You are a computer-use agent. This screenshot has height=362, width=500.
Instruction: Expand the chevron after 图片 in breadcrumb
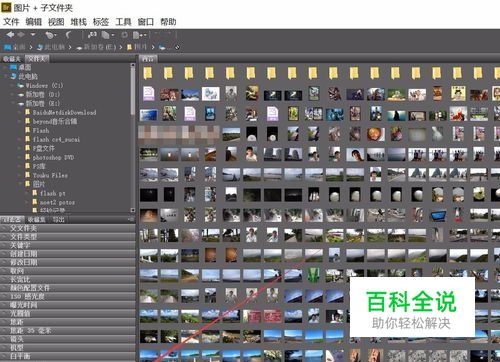tap(153, 47)
